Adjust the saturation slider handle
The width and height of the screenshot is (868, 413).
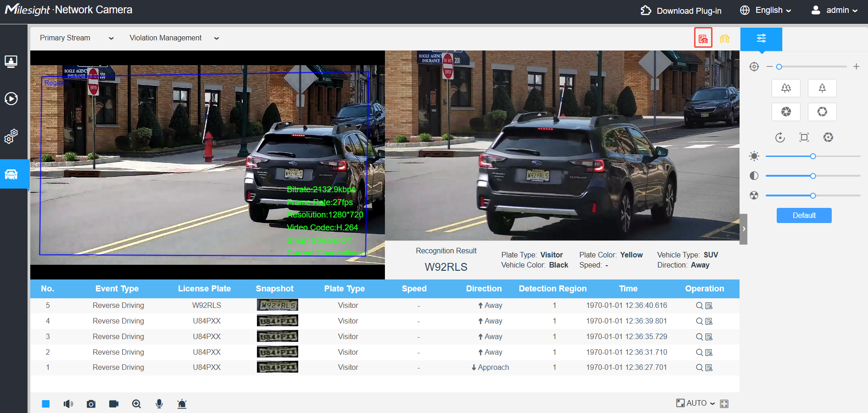[x=813, y=196]
